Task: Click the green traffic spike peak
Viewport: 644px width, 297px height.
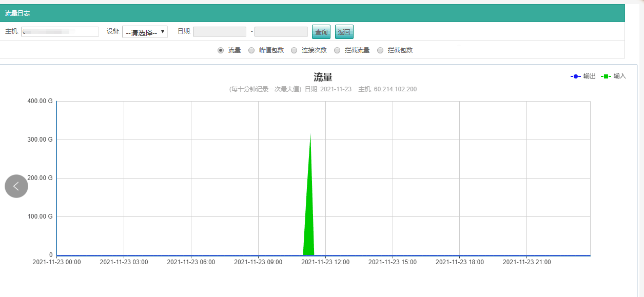Action: click(x=310, y=135)
